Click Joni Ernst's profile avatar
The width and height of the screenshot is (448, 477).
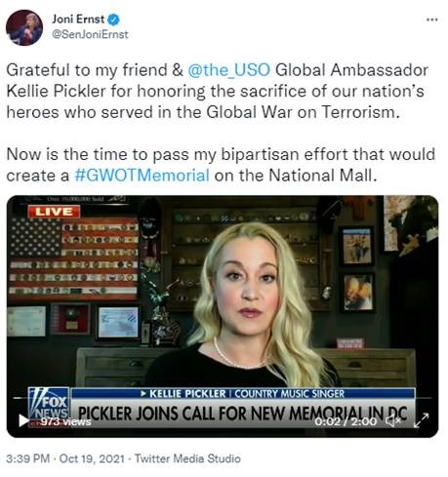coord(24,27)
